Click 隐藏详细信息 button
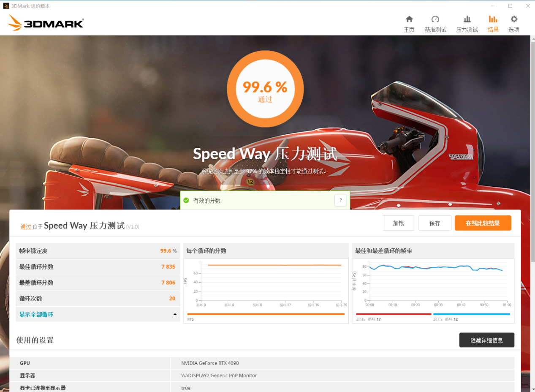Viewport: 535px width, 392px height. pyautogui.click(x=487, y=340)
